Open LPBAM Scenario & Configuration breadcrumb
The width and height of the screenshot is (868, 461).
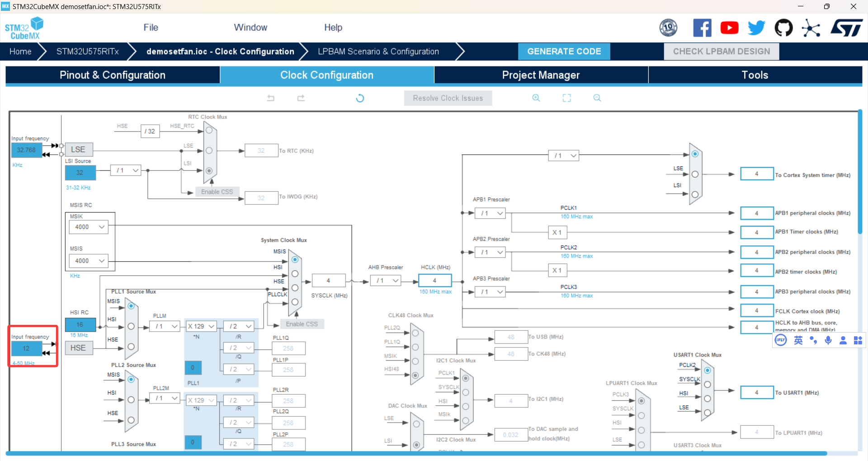[x=378, y=52]
